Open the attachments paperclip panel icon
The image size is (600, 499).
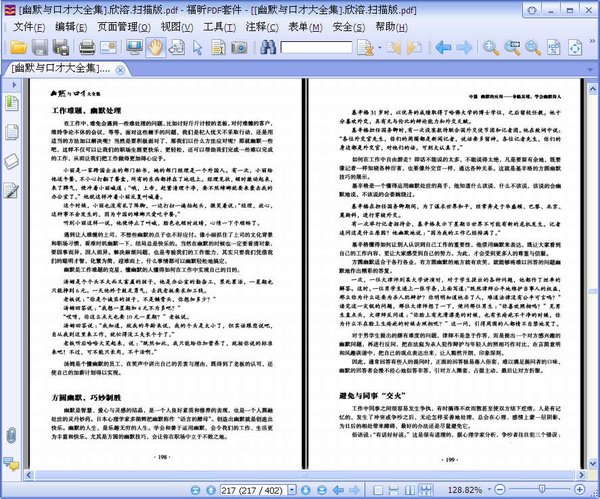(x=11, y=435)
